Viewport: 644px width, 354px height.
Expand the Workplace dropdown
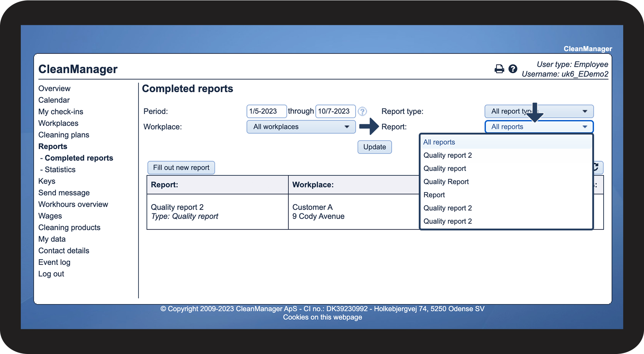[x=301, y=127]
